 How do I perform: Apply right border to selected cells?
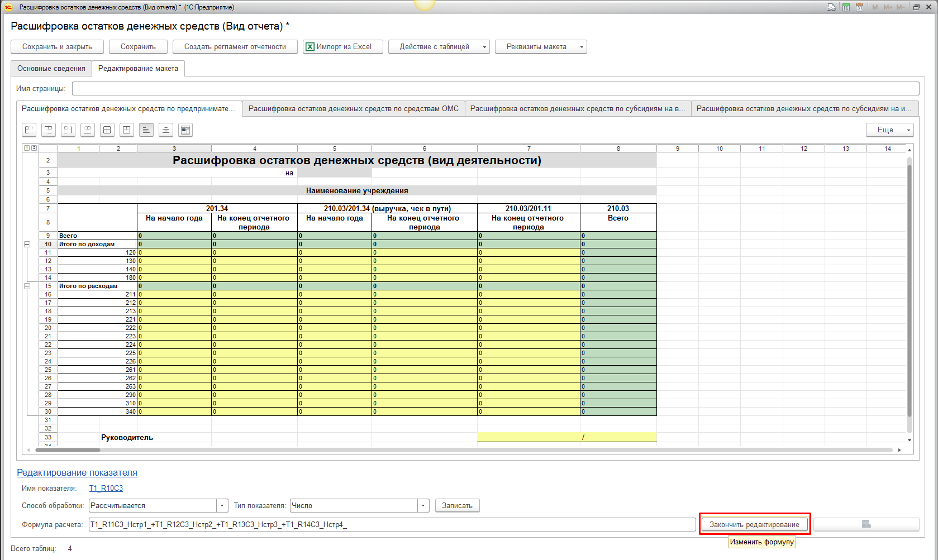[68, 130]
